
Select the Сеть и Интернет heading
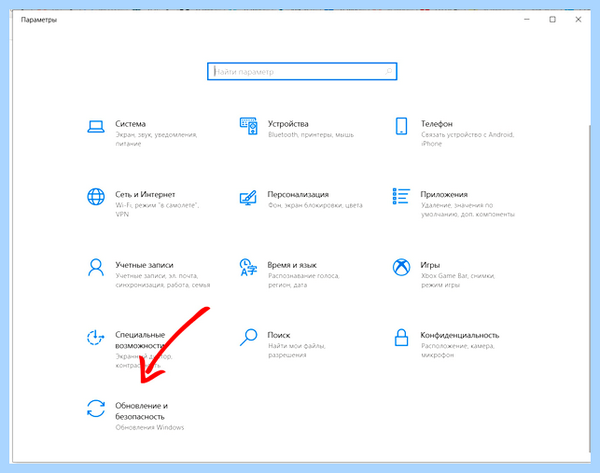pyautogui.click(x=145, y=194)
